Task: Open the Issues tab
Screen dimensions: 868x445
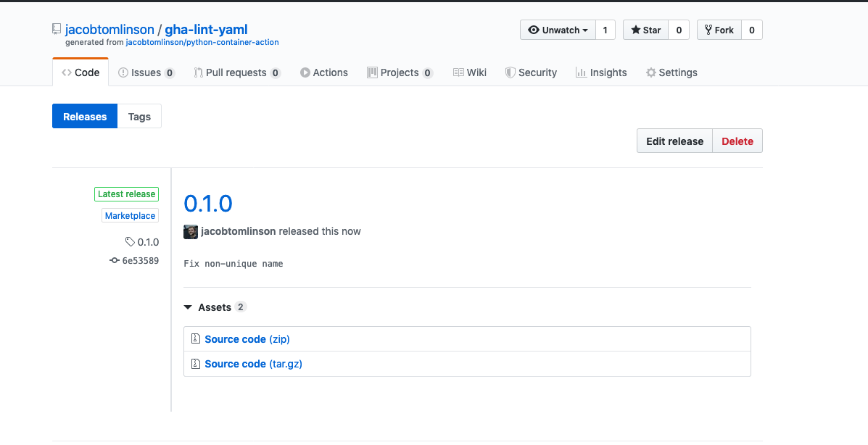Action: pos(146,72)
